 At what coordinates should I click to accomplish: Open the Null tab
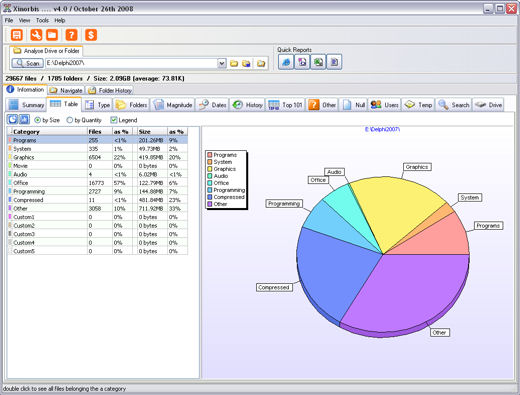[x=354, y=105]
